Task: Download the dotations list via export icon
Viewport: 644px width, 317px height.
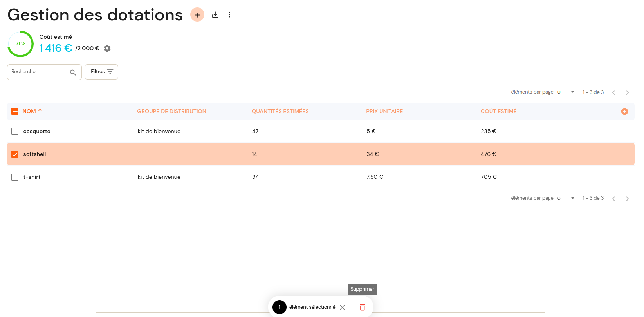Action: 215,15
